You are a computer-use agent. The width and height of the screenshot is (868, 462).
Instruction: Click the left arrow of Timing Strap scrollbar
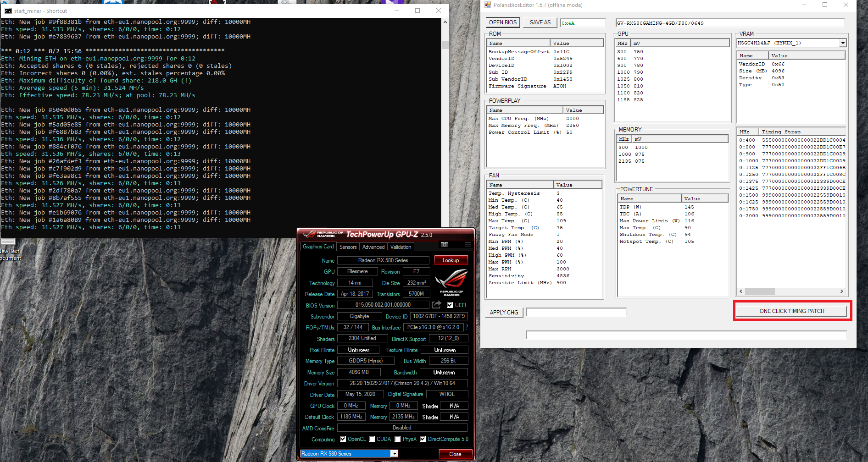coord(741,291)
